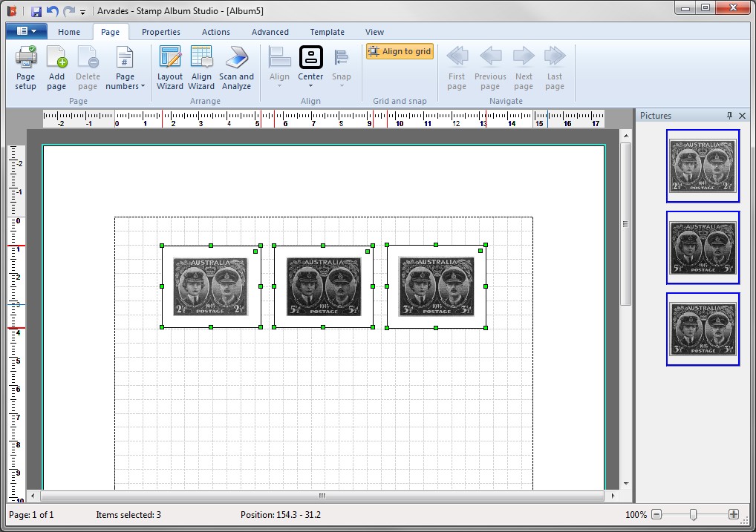Close the Pictures panel
The image size is (756, 532).
[x=743, y=116]
